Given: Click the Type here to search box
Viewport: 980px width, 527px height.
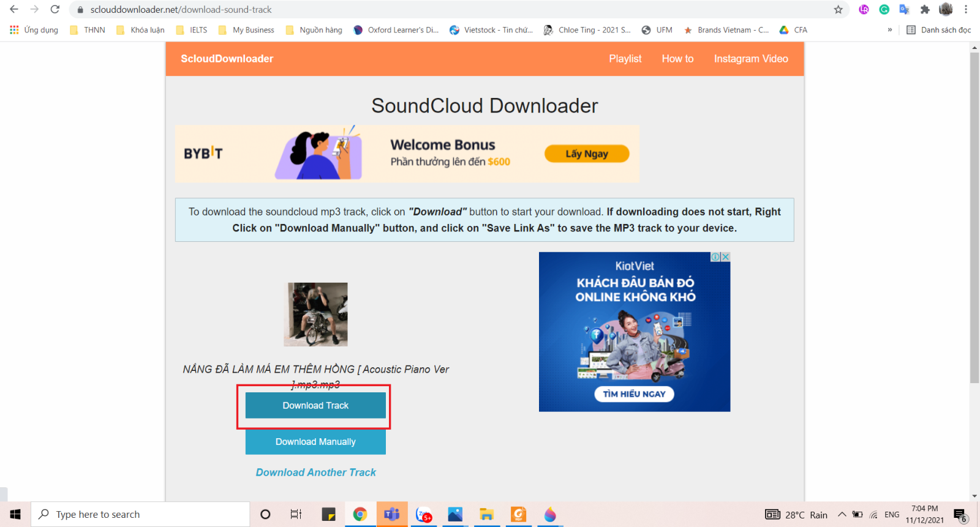Looking at the screenshot, I should point(140,515).
